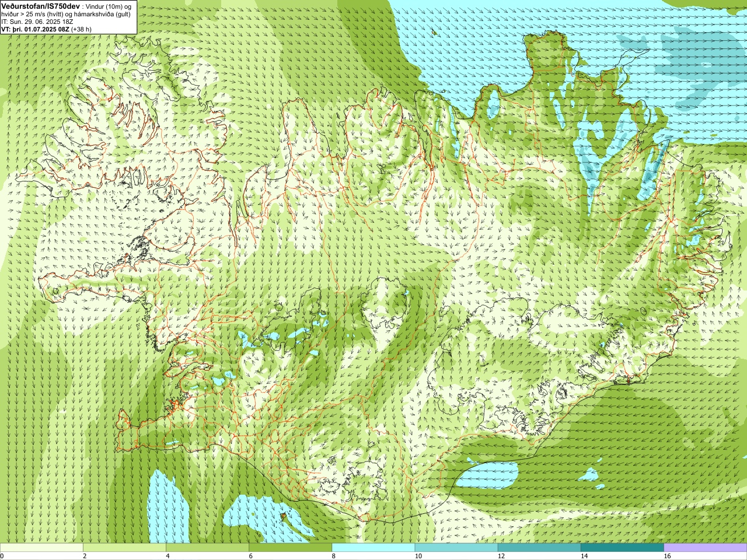Select the 8–10 m/s light cyan band
The height and width of the screenshot is (560, 747).
[x=373, y=547]
